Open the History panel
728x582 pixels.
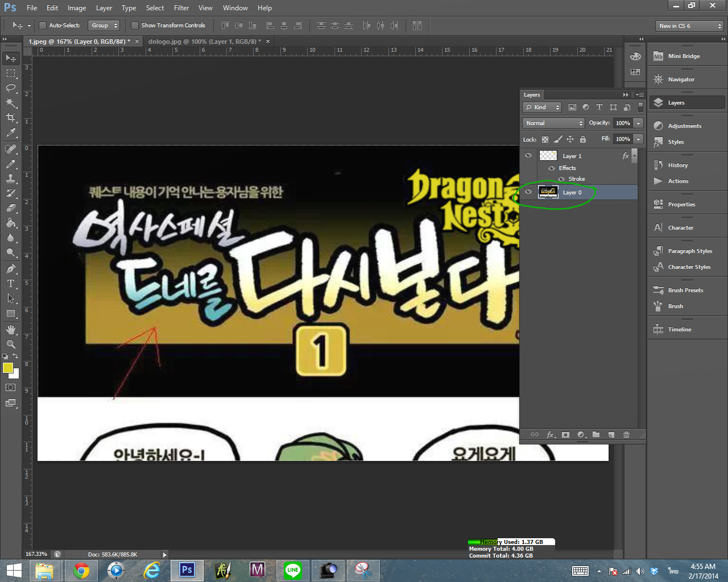pyautogui.click(x=687, y=165)
